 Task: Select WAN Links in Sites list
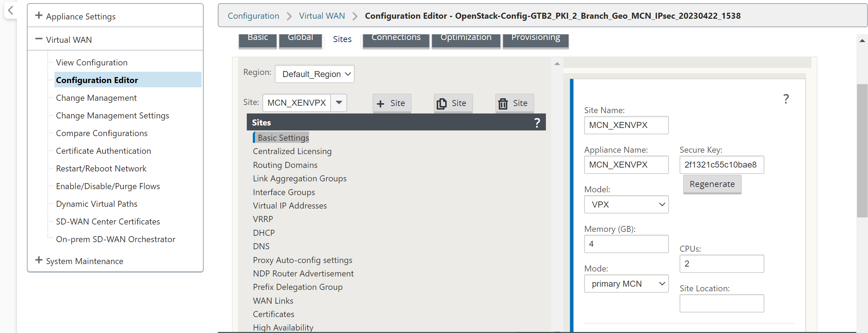(273, 301)
